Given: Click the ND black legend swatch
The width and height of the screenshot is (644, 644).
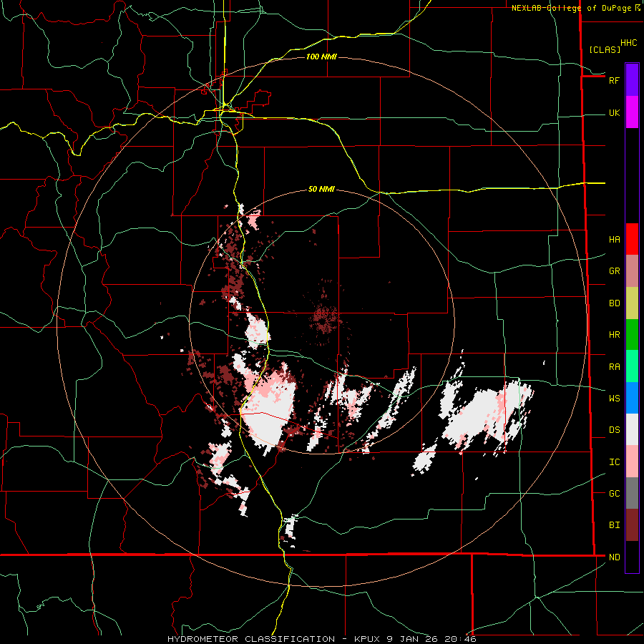Looking at the screenshot, I should point(632,557).
